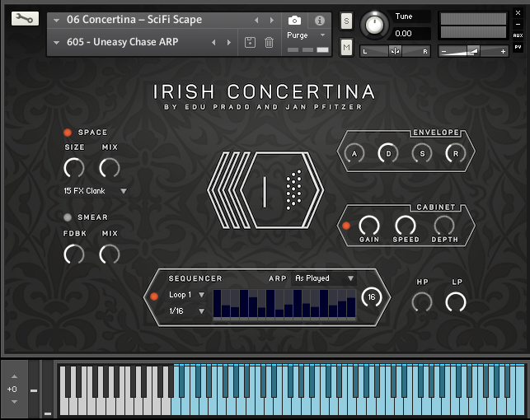Toggle the SPACE effect on/off light

[68, 133]
